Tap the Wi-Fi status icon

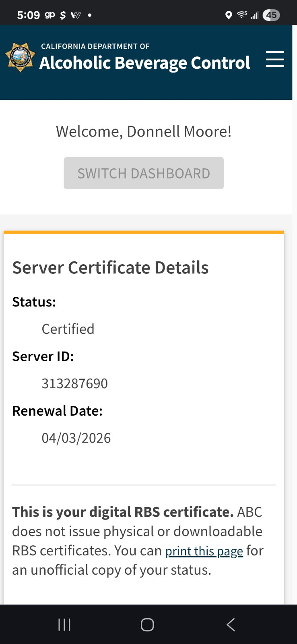[x=241, y=15]
